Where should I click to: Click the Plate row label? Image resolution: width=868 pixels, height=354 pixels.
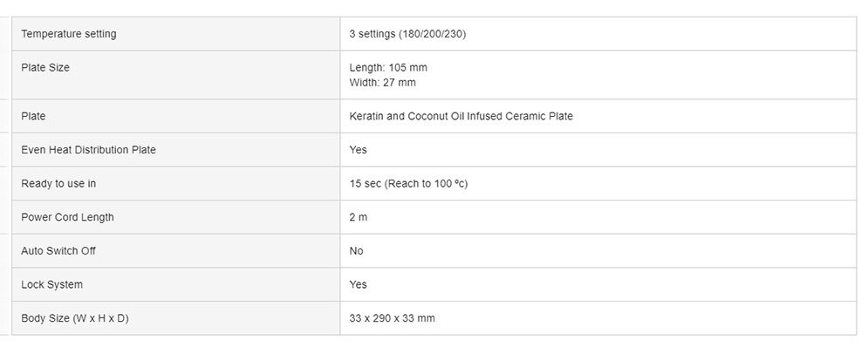point(33,116)
